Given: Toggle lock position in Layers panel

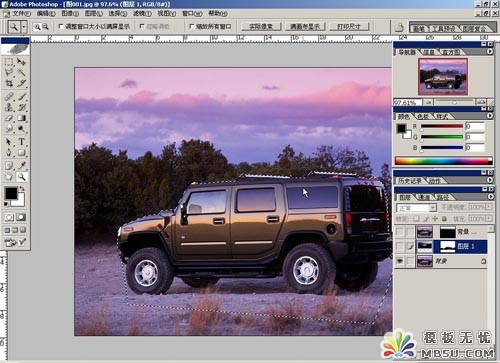Looking at the screenshot, I should coord(435,219).
